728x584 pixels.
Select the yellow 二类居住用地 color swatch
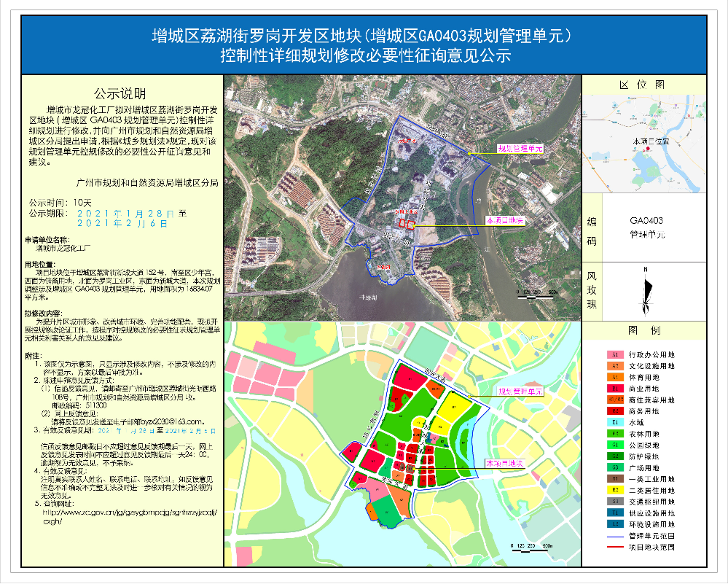pos(614,491)
